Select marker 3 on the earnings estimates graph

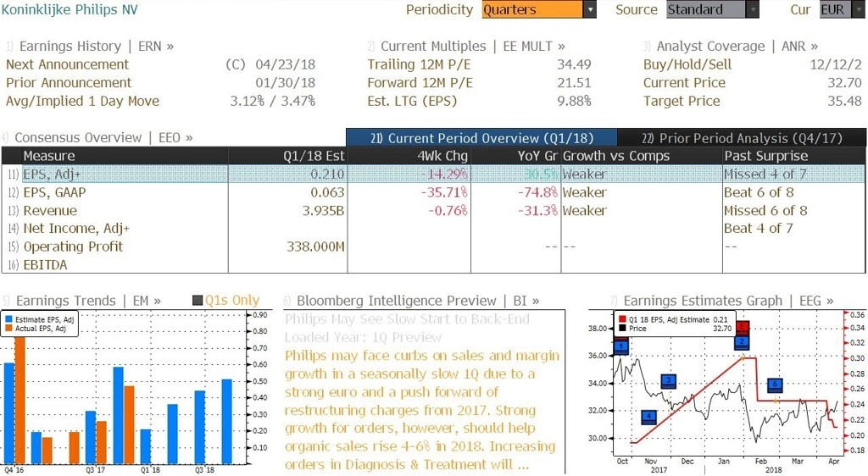pyautogui.click(x=669, y=381)
